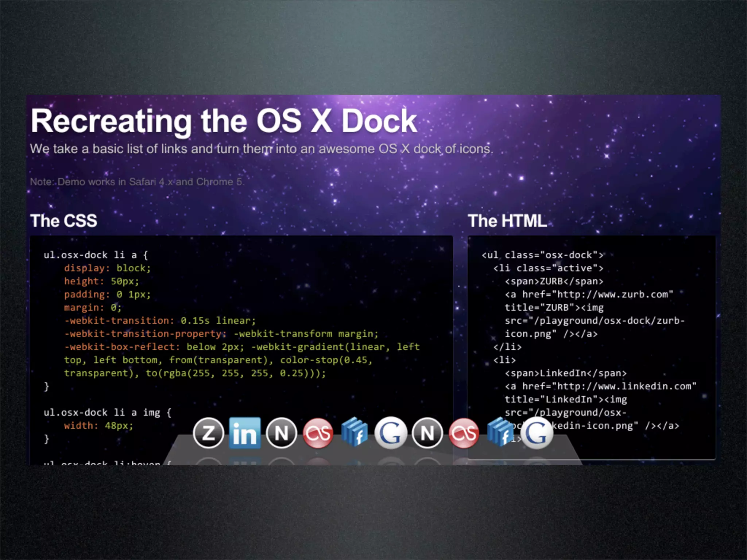Click the Safari and Chrome demo note

tap(137, 182)
